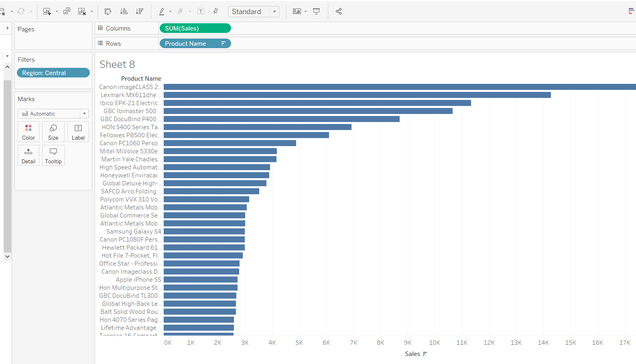
Task: Click the Pause Auto Updates data icon
Action: click(2, 11)
